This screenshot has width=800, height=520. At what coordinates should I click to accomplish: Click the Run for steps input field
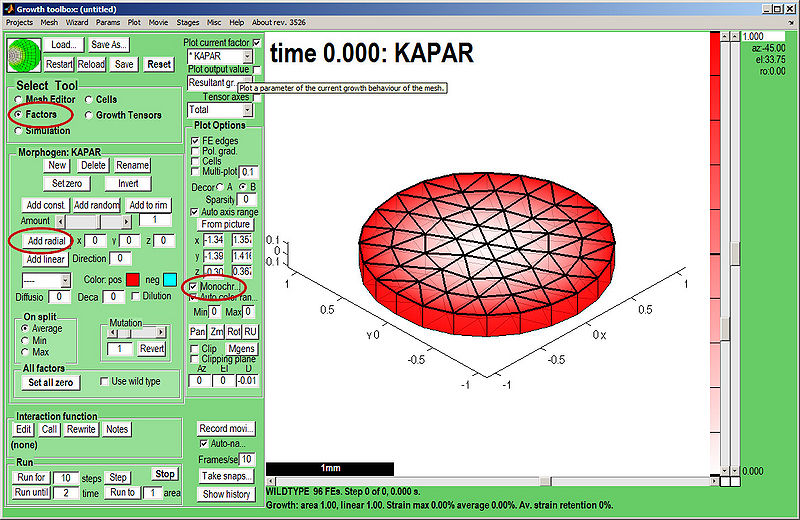point(64,478)
